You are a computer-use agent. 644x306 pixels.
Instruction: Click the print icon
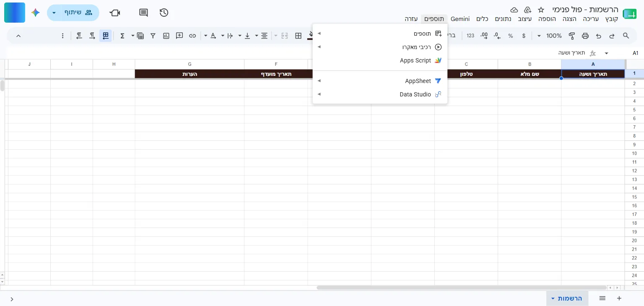585,36
